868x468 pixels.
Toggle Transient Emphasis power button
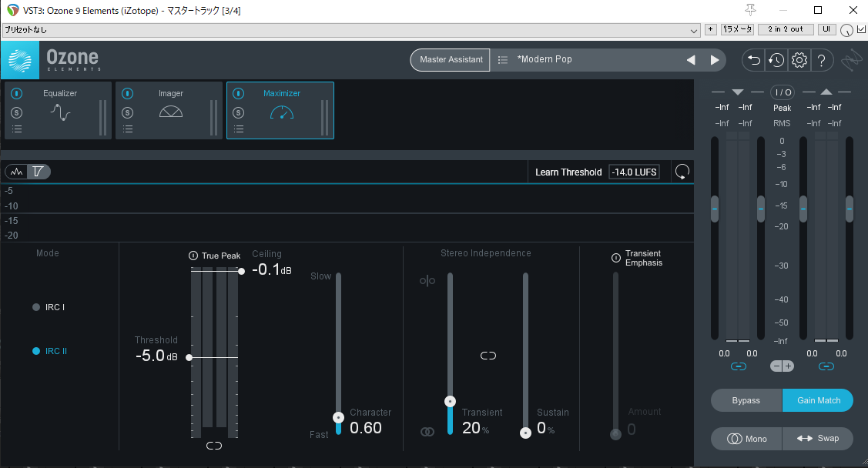(x=615, y=258)
